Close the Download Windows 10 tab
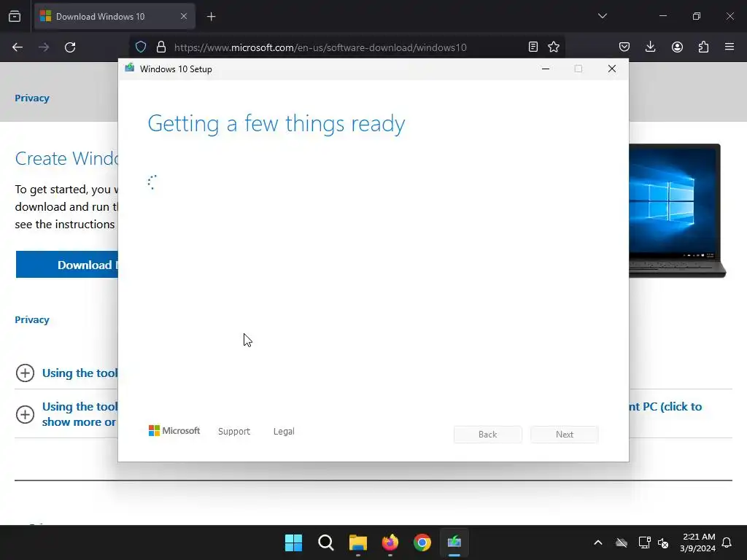 [x=184, y=16]
